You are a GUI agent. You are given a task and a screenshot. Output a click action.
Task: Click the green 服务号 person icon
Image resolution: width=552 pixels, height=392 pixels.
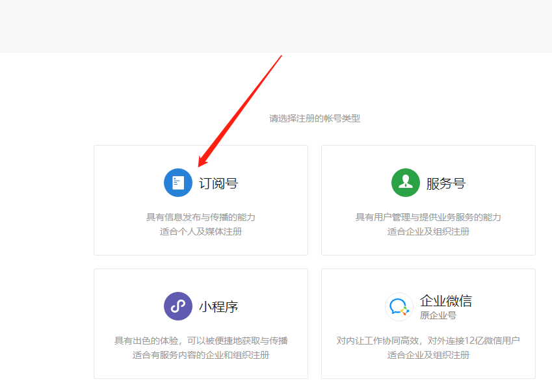[405, 183]
